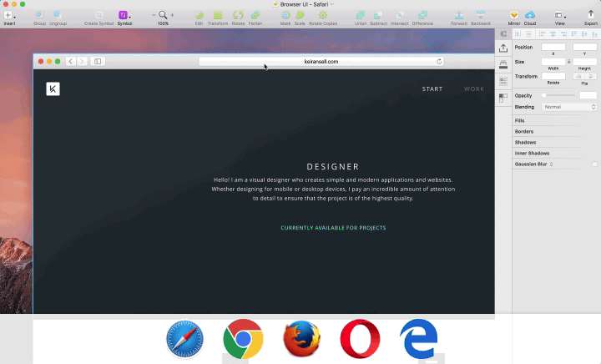Toggle the Safari mockup sidebar button
Viewport: 601px width, 364px height.
[98, 61]
